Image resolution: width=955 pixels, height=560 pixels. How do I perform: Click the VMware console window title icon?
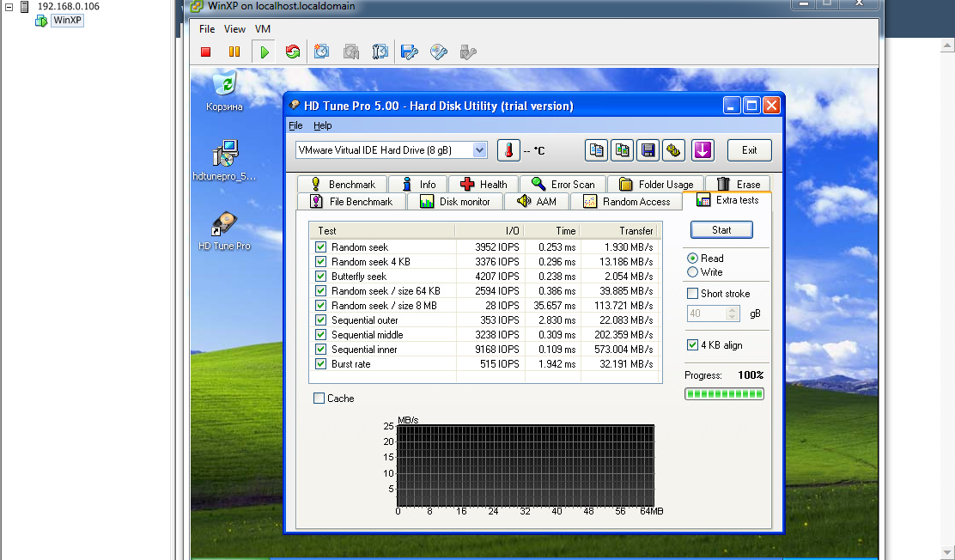click(x=196, y=6)
